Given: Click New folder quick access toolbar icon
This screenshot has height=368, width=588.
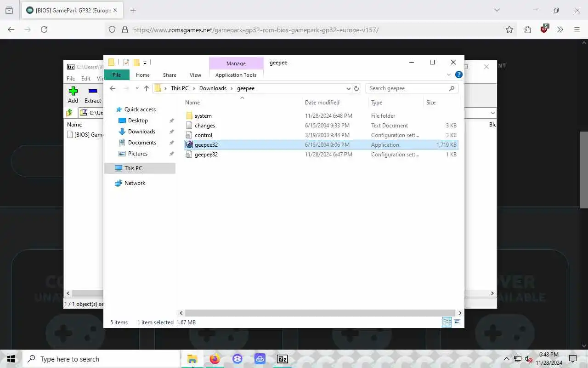Looking at the screenshot, I should [x=136, y=63].
